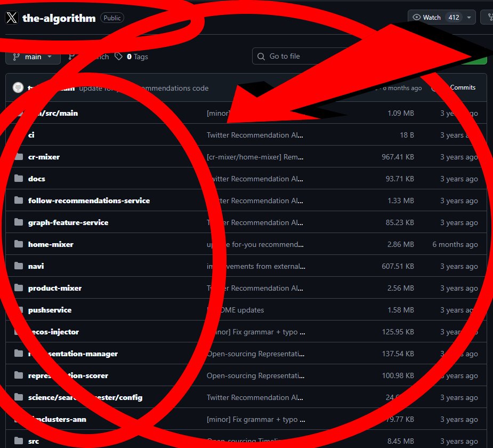Click the docs row '3 years ago' timestamp
Viewport: 493px width, 448px height.
(459, 179)
